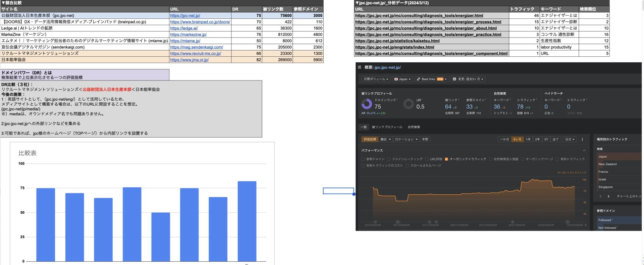The height and width of the screenshot is (265, 644).
Task: Go to previous page of location traffic list
Action: pyautogui.click(x=600, y=196)
